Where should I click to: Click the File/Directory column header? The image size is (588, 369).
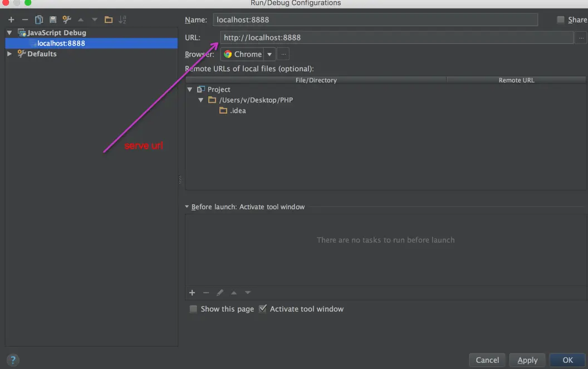pyautogui.click(x=316, y=80)
